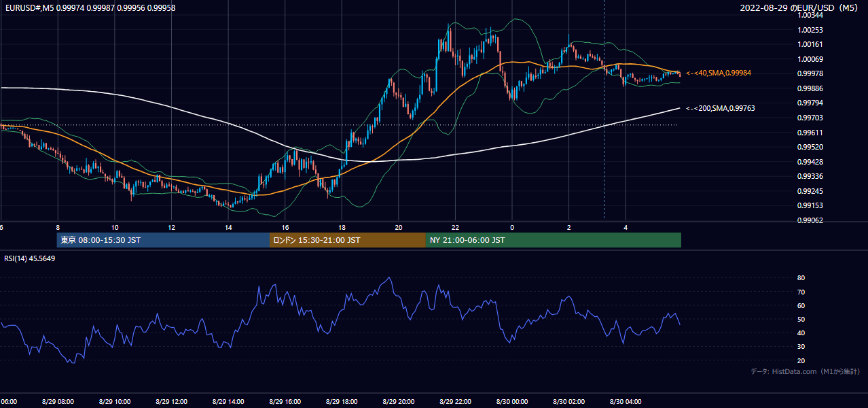The image size is (868, 408).
Task: Click the '8/29 16:00' bottom time label
Action: pos(285,401)
